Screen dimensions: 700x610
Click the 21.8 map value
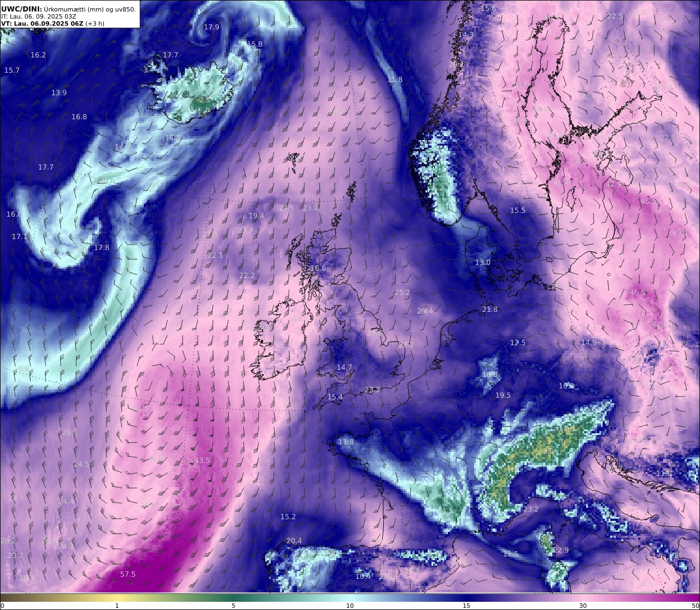489,309
